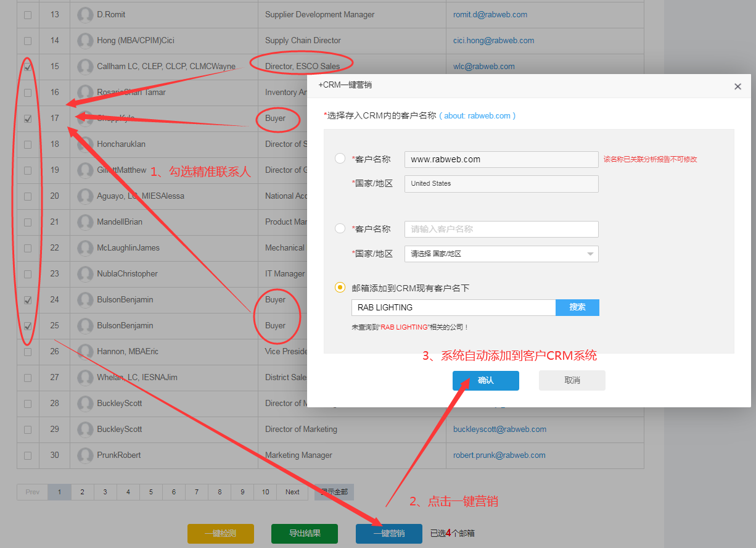
Task: Open the romit.d@rabweb.com email link
Action: pyautogui.click(x=490, y=15)
